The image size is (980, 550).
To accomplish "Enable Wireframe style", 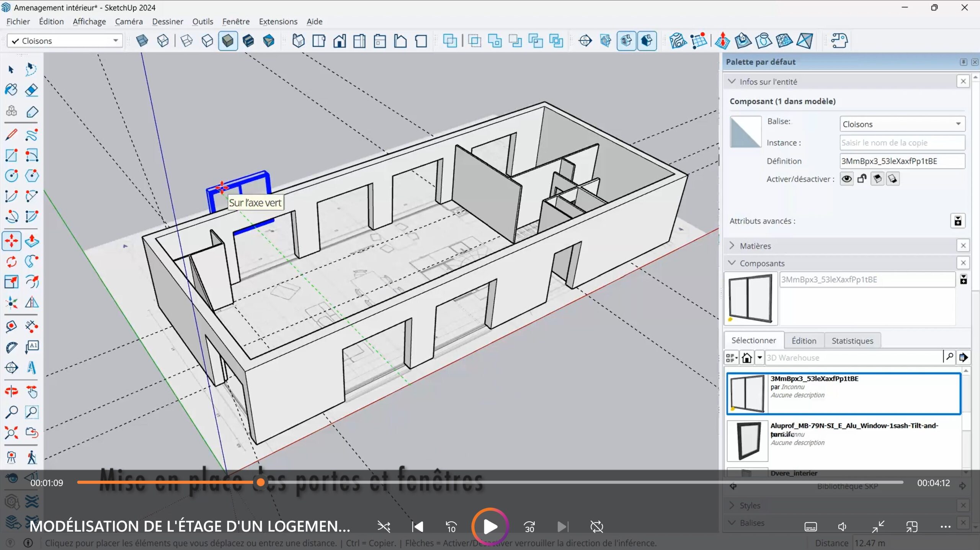I will 186,41.
